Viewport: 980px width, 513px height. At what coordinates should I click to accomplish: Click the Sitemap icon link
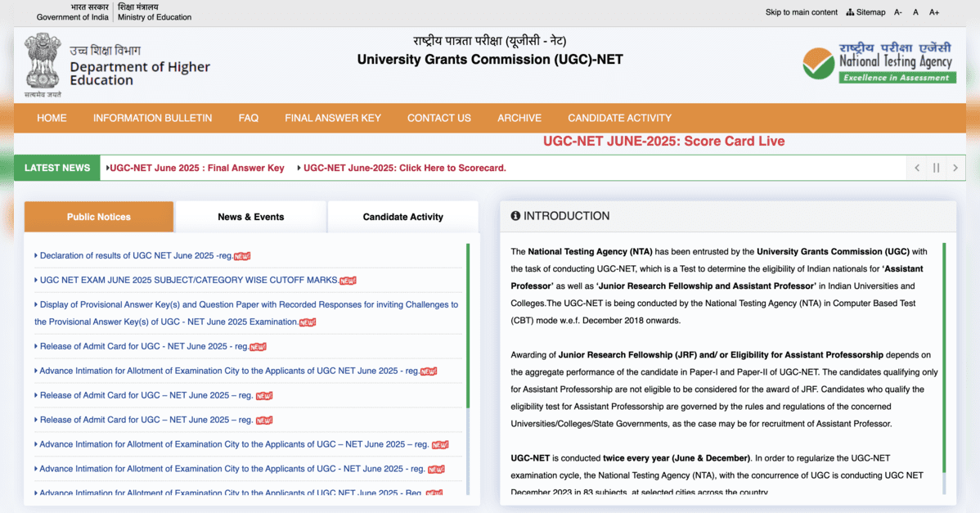865,12
